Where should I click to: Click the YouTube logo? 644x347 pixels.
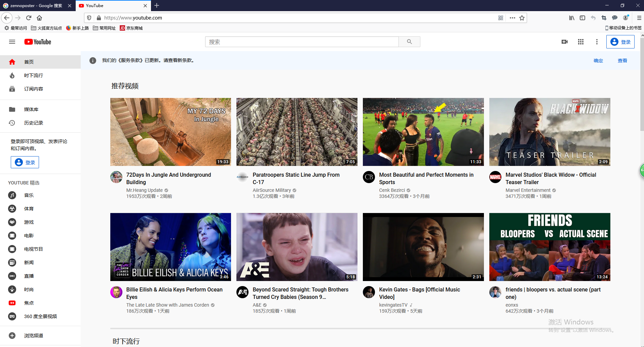[38, 42]
